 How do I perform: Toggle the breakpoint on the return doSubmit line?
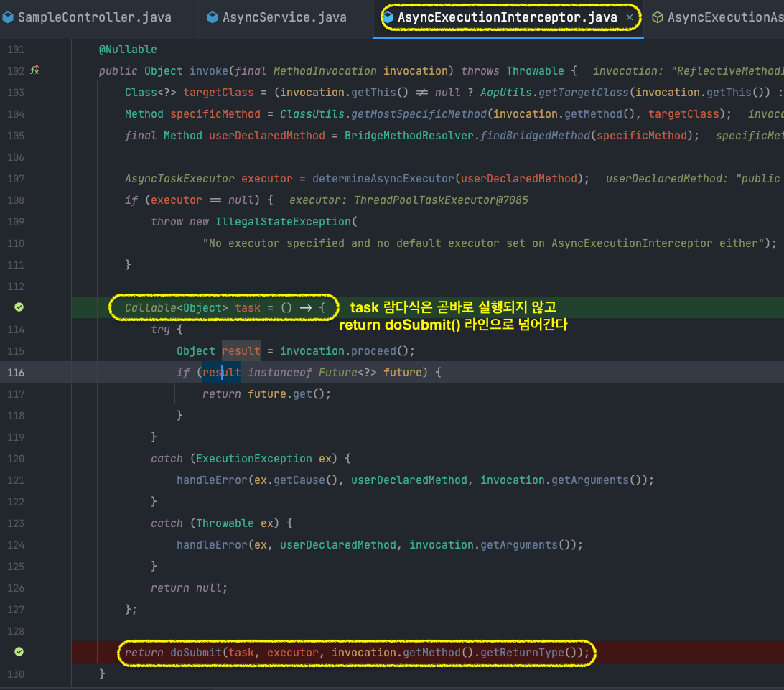click(x=19, y=651)
